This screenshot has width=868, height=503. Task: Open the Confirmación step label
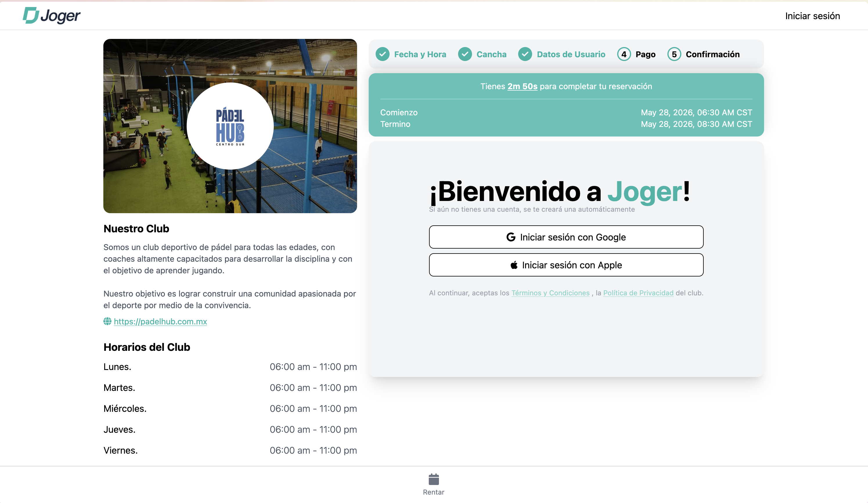[x=712, y=54]
